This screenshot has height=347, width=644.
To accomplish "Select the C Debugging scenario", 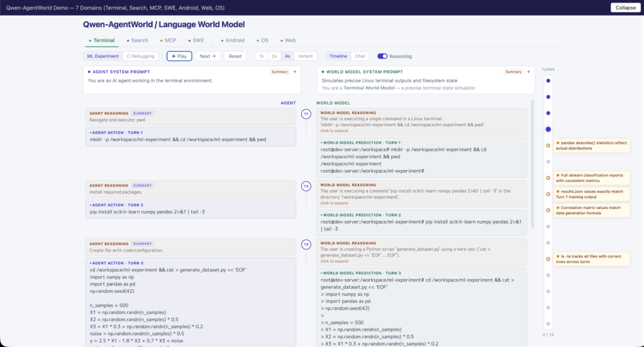I will (140, 56).
